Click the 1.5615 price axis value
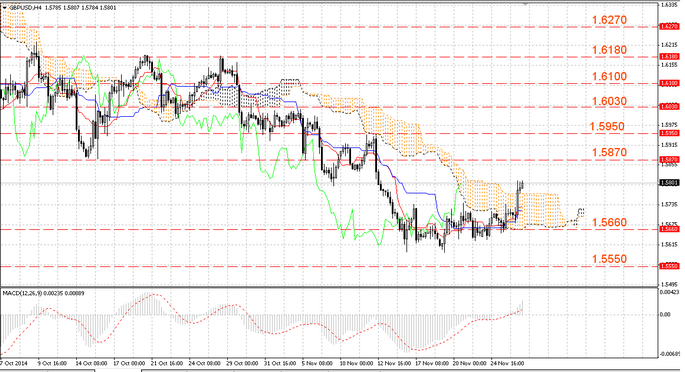The image size is (685, 372). coord(669,245)
